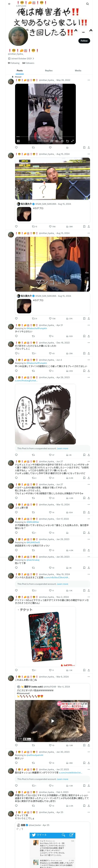Open more options on the pinned post
Image resolution: width=98 pixels, height=868 pixels.
pyautogui.click(x=89, y=80)
